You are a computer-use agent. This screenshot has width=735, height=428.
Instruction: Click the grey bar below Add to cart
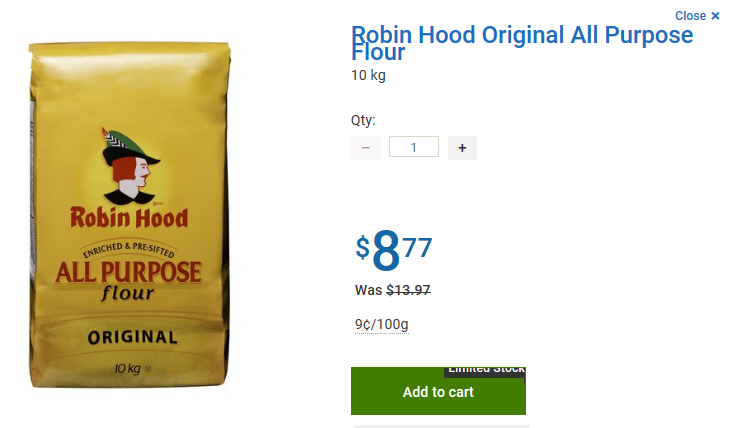[x=442, y=426]
